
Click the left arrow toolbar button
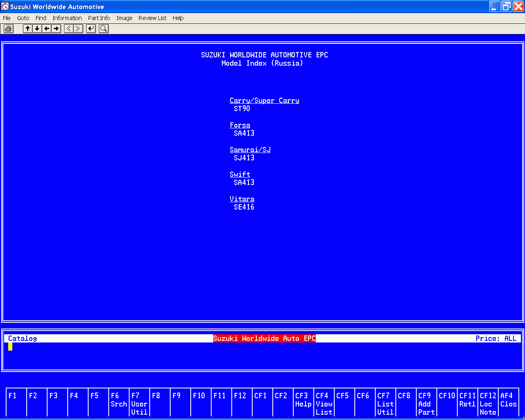pyautogui.click(x=47, y=29)
